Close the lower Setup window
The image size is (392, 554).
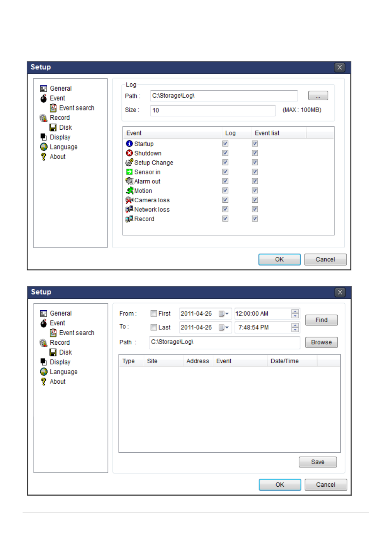[x=340, y=292]
